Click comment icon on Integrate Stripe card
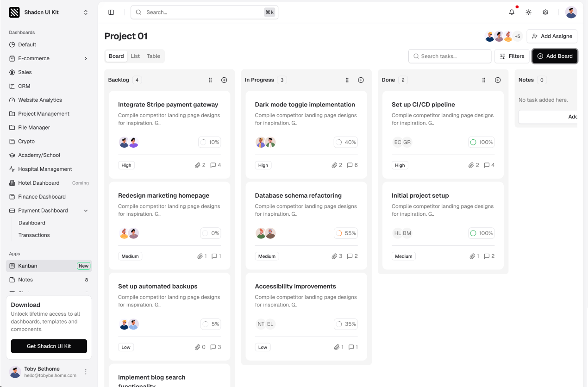 (x=213, y=165)
